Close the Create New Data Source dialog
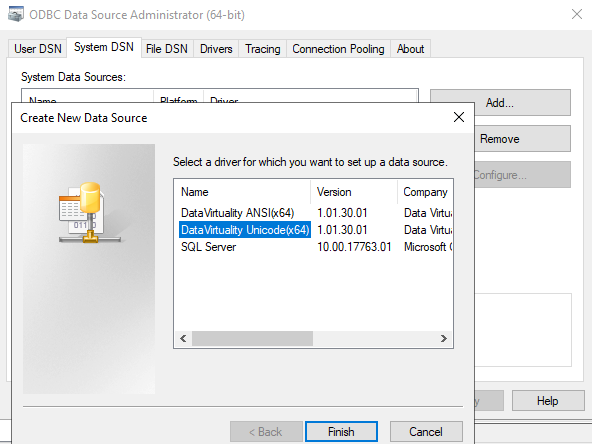Image resolution: width=592 pixels, height=444 pixels. [x=459, y=117]
